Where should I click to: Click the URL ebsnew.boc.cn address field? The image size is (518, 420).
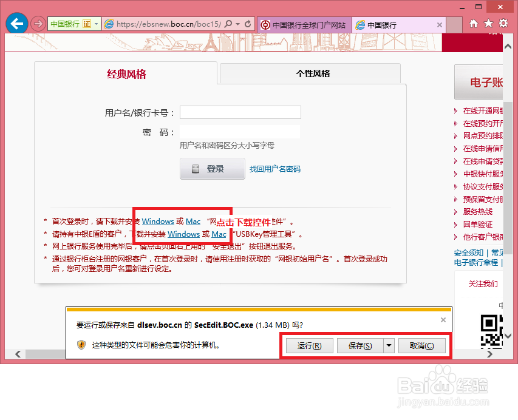tap(168, 24)
